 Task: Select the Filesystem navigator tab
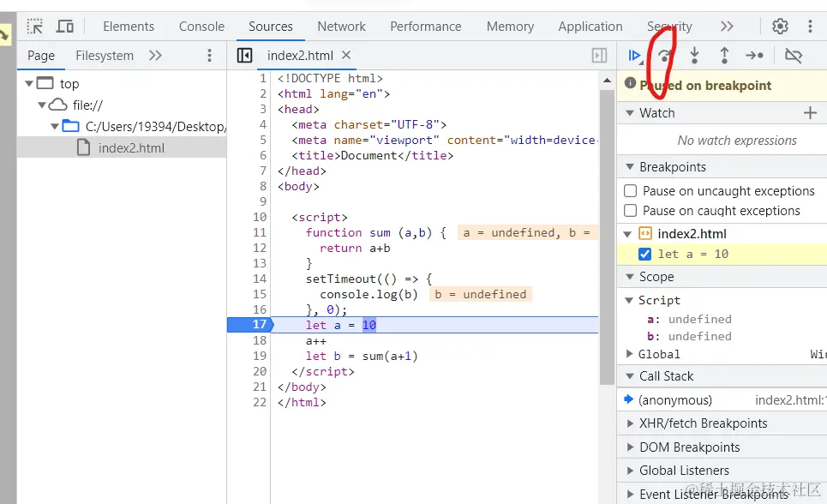click(x=105, y=56)
